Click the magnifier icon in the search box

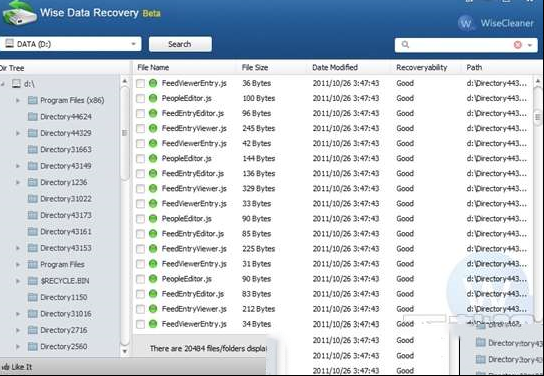[x=405, y=44]
